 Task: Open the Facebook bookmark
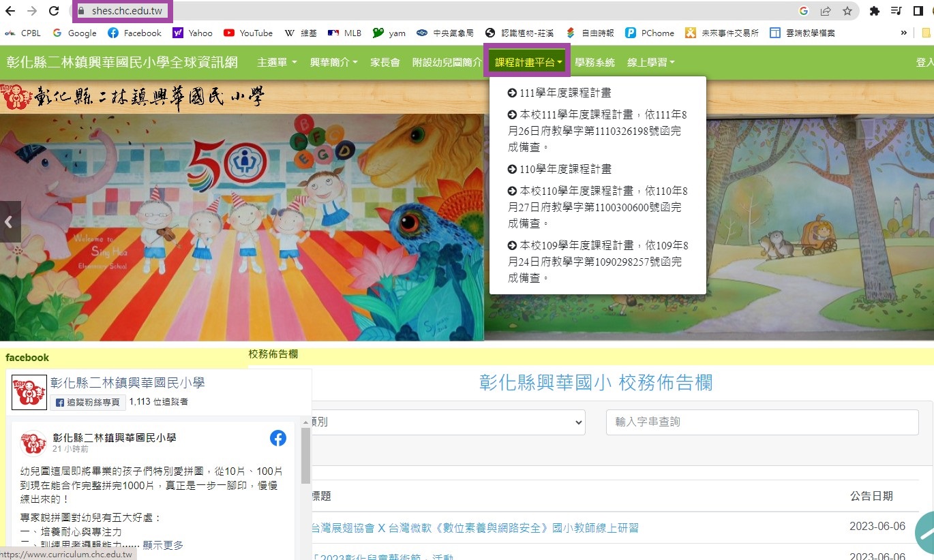[x=135, y=33]
